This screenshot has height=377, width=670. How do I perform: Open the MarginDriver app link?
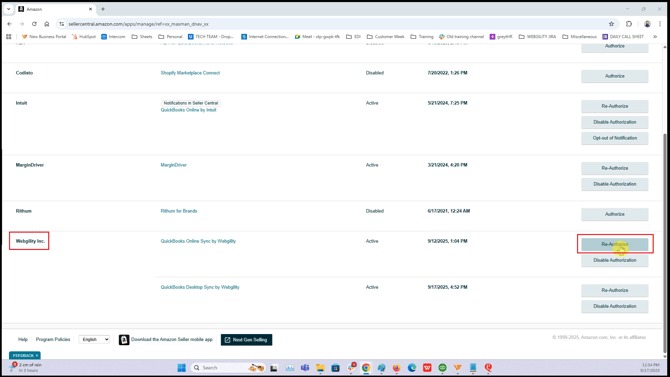[x=173, y=165]
